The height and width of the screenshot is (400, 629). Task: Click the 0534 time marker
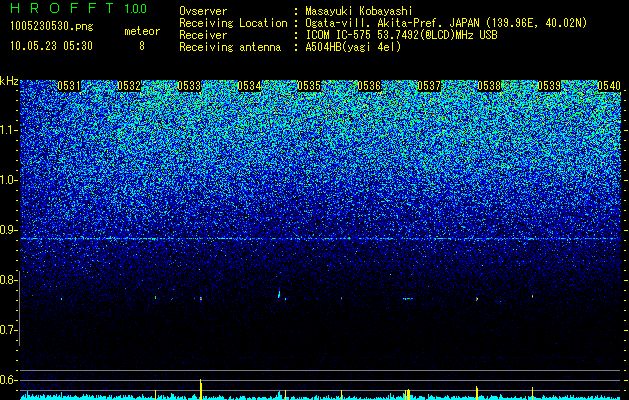[249, 86]
